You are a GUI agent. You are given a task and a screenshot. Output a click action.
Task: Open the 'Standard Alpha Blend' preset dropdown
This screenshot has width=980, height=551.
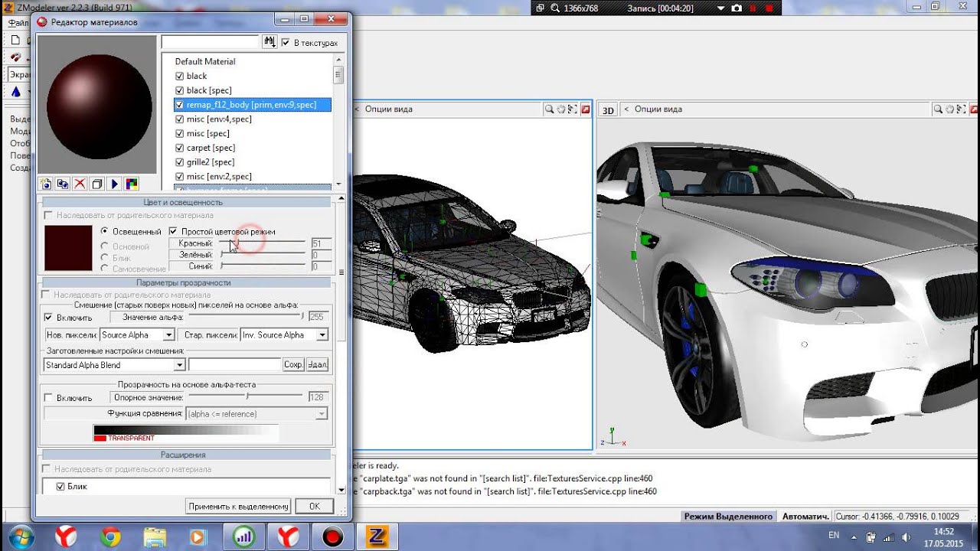point(179,365)
